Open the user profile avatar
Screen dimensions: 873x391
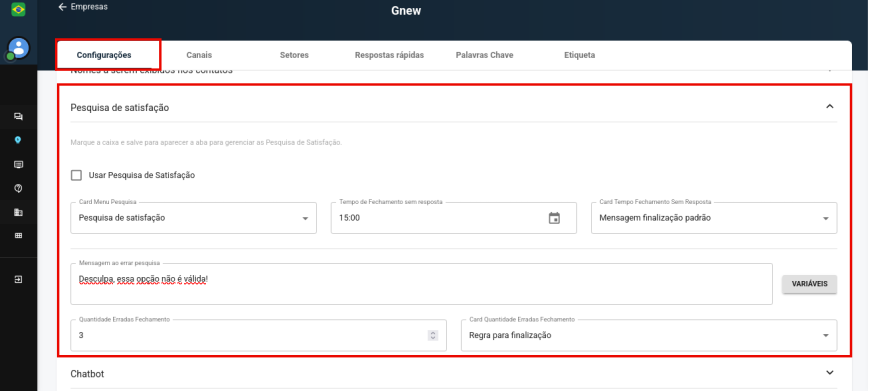pyautogui.click(x=19, y=48)
